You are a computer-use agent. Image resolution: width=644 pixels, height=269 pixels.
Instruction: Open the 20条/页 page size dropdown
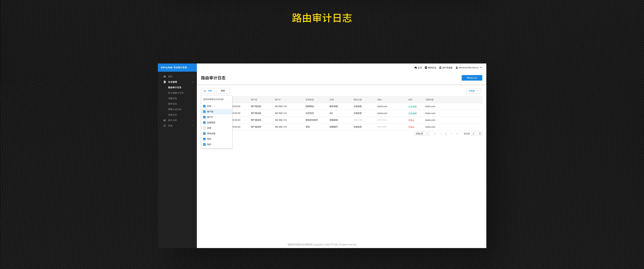click(422, 134)
